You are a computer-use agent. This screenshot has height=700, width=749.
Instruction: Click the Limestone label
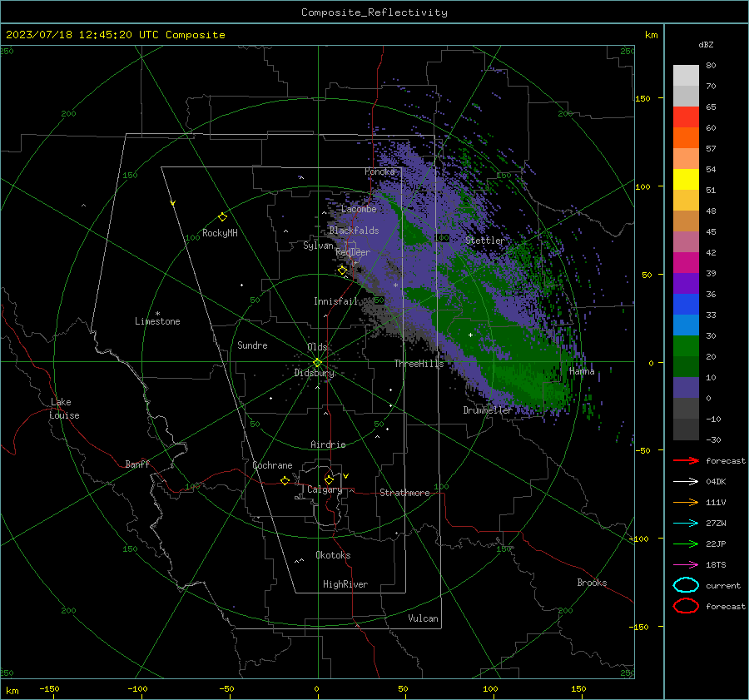(x=157, y=321)
